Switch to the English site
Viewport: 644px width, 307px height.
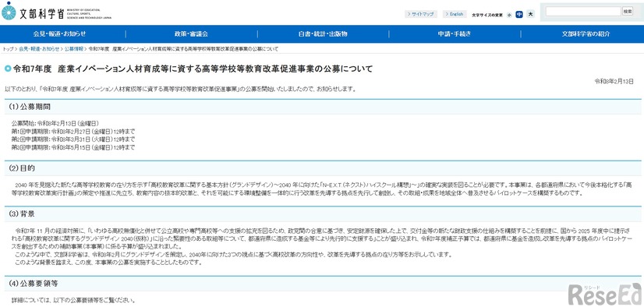click(x=455, y=14)
